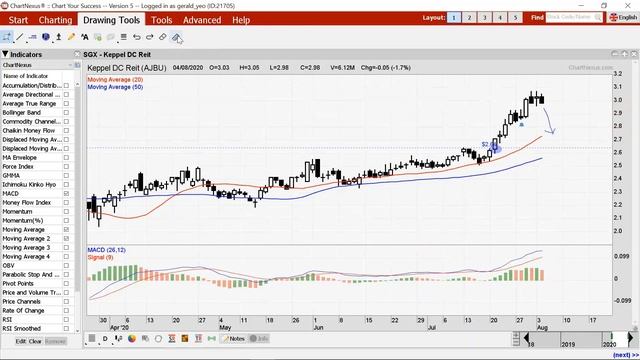Click the (next) >> link
640x360 pixels.
coord(625,356)
